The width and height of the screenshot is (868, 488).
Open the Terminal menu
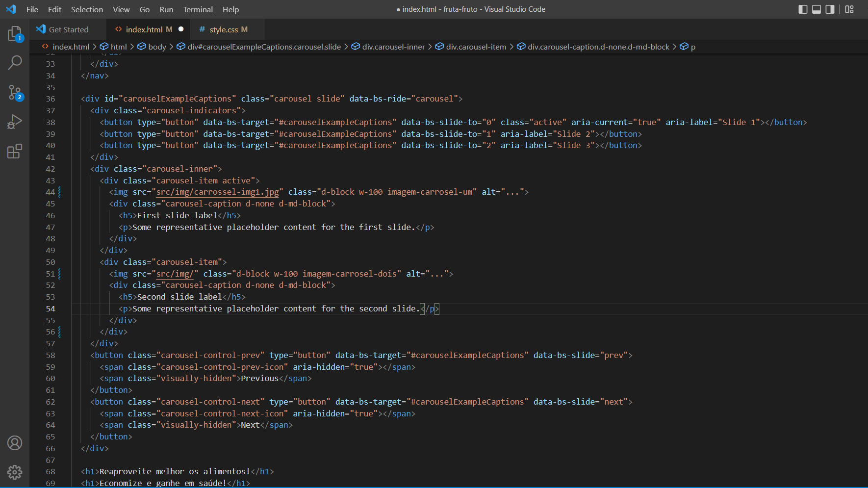coord(198,9)
